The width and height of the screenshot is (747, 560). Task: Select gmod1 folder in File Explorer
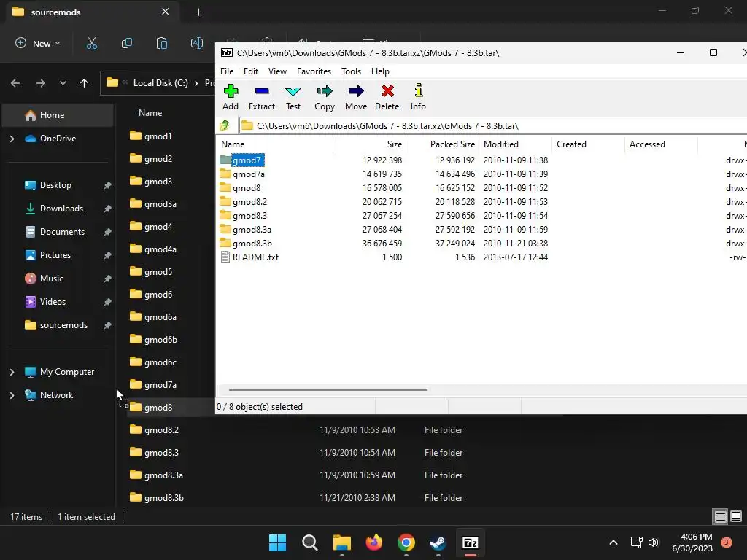tap(158, 136)
